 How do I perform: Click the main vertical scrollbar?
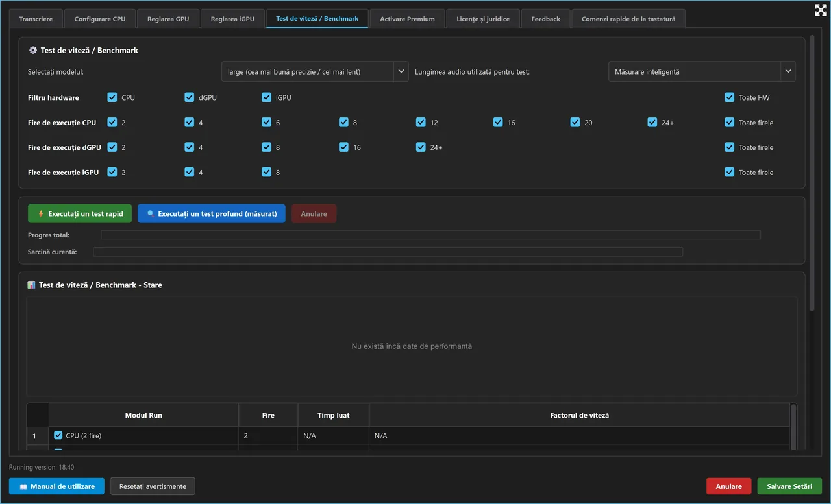pyautogui.click(x=812, y=174)
